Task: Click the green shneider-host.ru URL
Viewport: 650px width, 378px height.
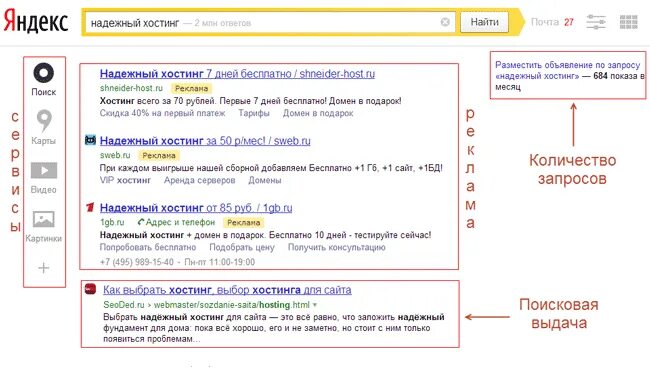Action: click(131, 88)
